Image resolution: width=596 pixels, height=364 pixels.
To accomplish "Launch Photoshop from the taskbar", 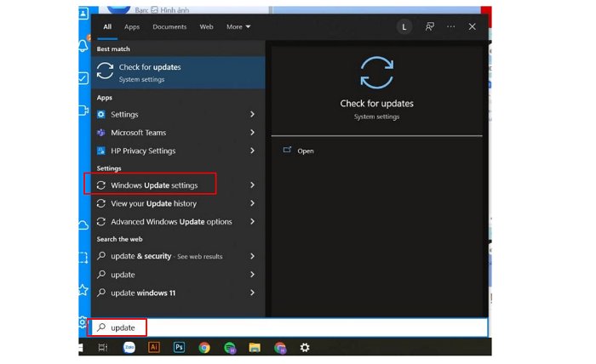I will [179, 347].
